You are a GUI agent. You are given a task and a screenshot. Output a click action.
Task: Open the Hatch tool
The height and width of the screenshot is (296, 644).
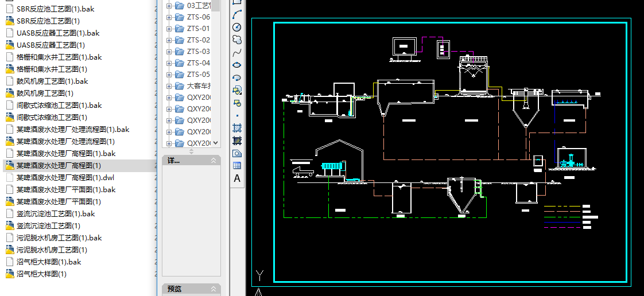pyautogui.click(x=237, y=128)
